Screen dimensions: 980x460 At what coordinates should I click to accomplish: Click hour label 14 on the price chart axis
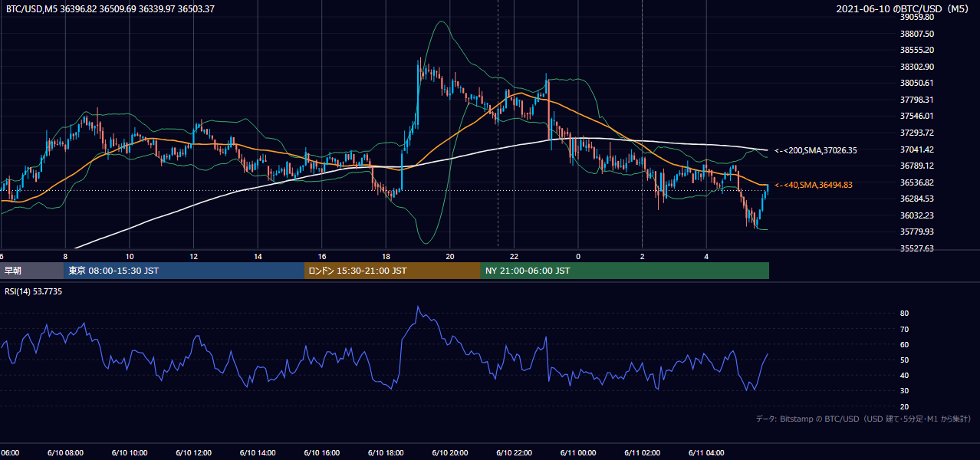pos(258,257)
